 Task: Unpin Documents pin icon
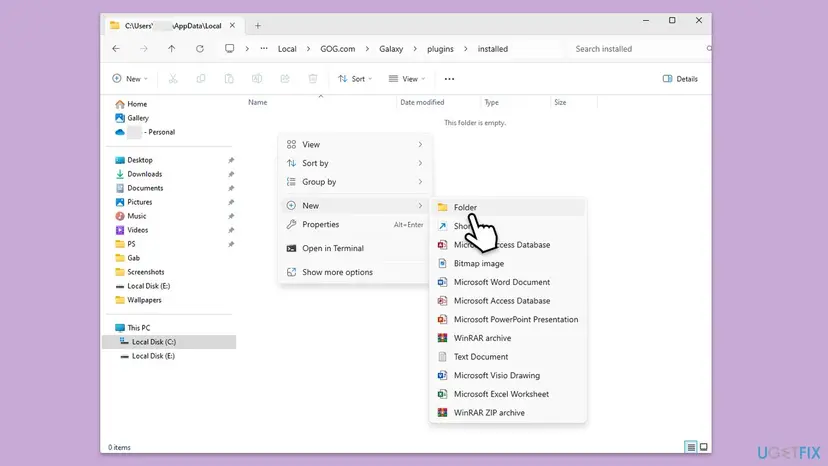click(x=231, y=188)
